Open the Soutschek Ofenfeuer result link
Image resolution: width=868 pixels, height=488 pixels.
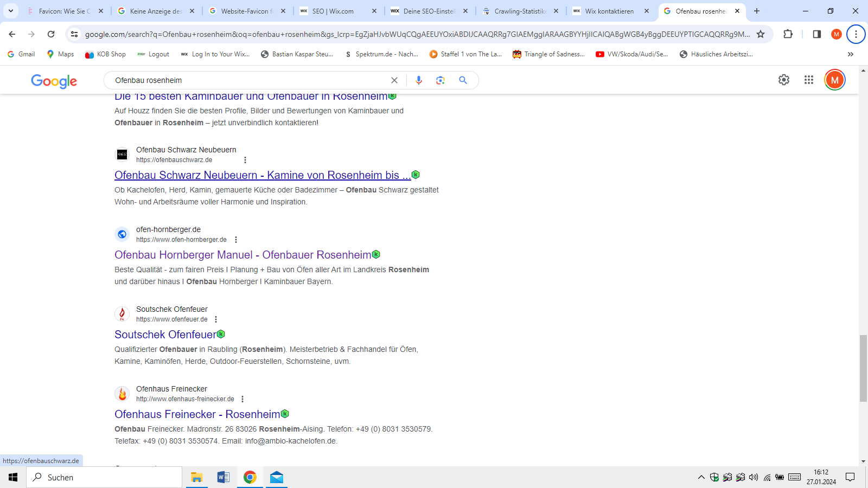(165, 335)
